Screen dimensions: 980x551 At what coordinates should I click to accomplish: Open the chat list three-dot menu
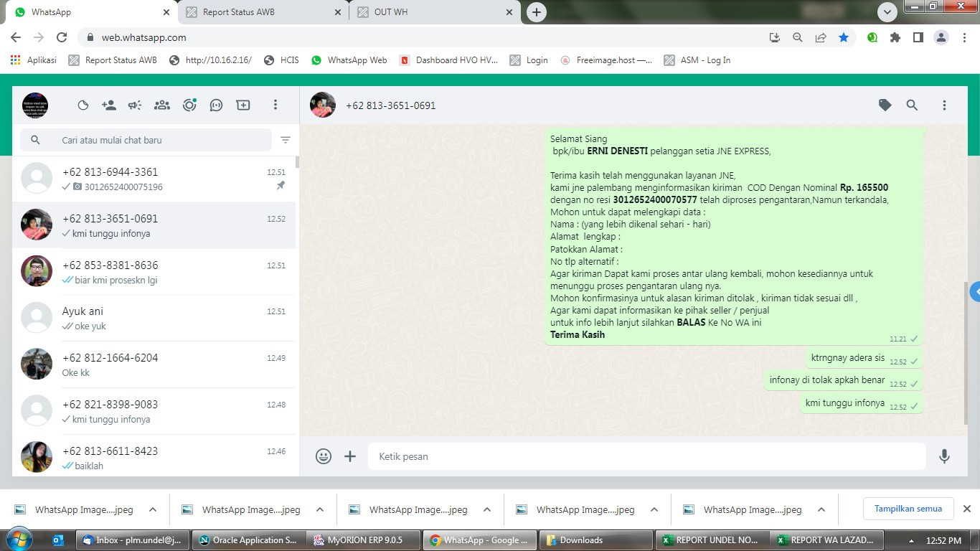coord(275,105)
